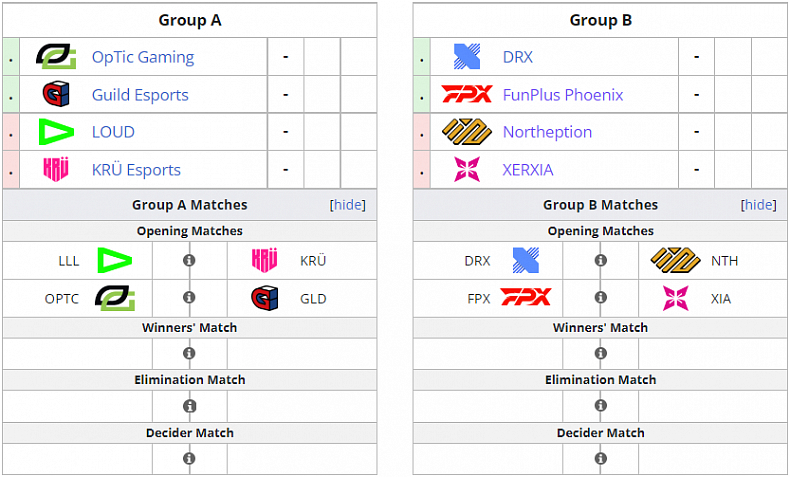Show info for Group B Decider Match
Image resolution: width=790 pixels, height=477 pixels.
click(x=600, y=459)
